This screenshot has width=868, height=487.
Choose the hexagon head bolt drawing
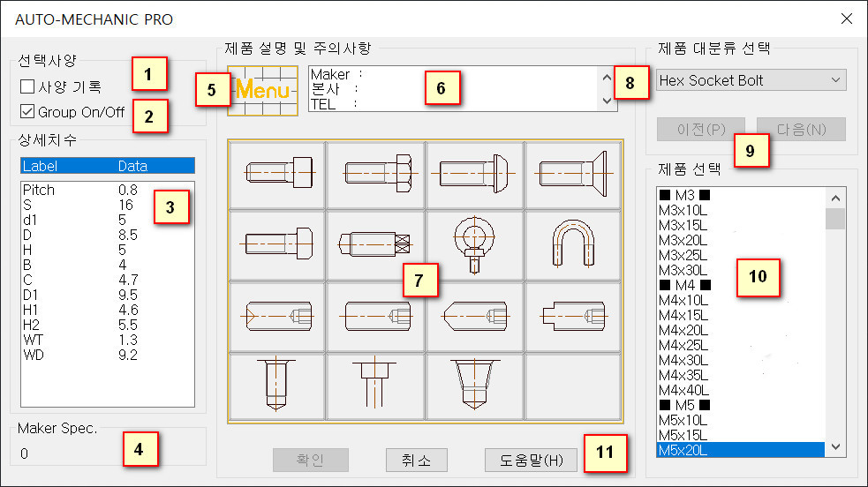(375, 174)
